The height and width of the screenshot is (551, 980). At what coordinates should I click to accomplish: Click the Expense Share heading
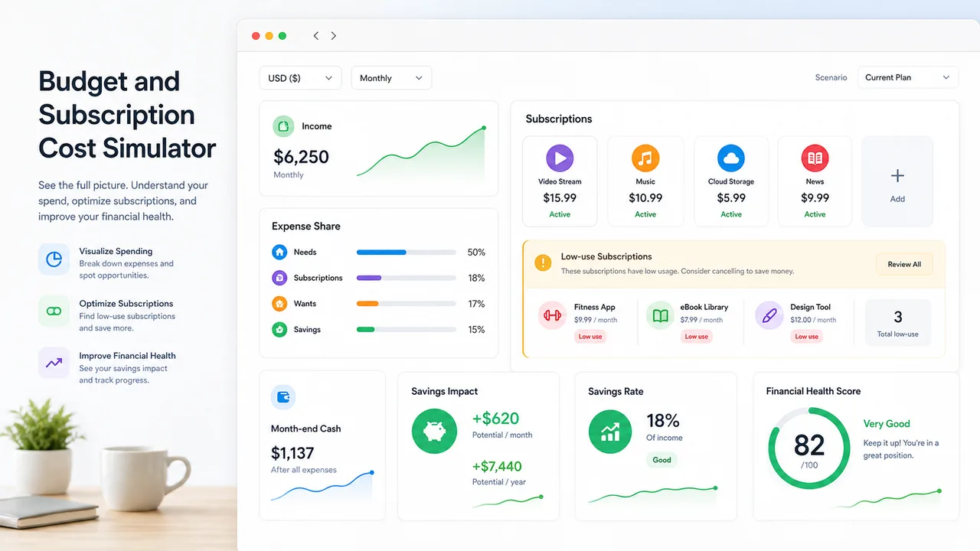click(306, 227)
